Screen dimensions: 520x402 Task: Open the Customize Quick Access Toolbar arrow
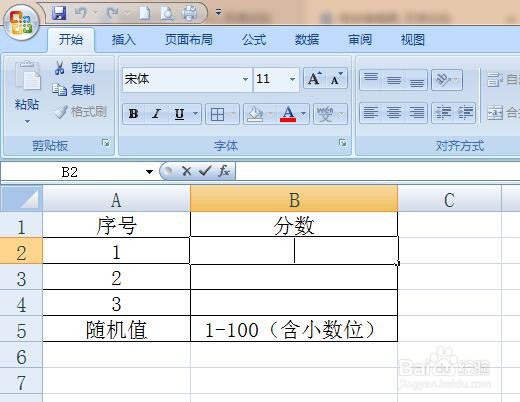coord(218,13)
